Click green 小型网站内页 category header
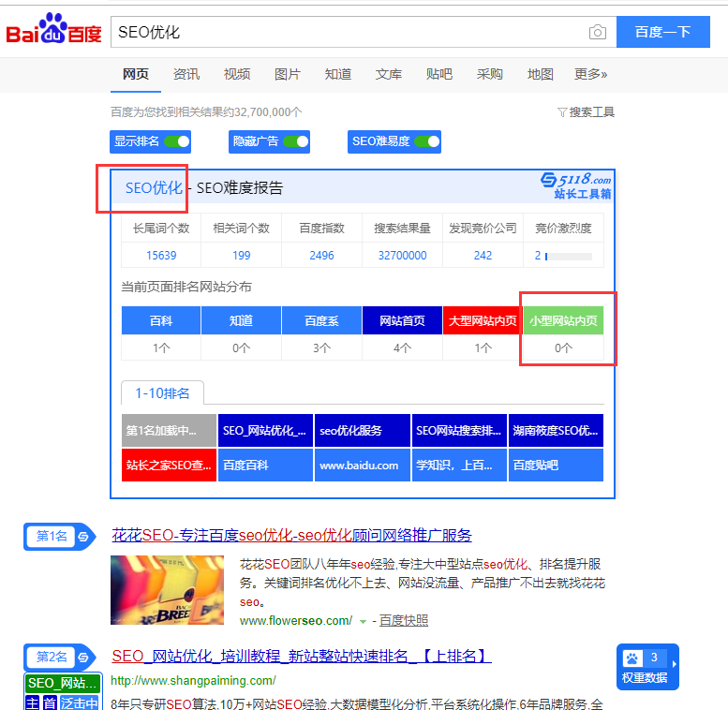Viewport: 728px width, 710px height. (x=564, y=320)
